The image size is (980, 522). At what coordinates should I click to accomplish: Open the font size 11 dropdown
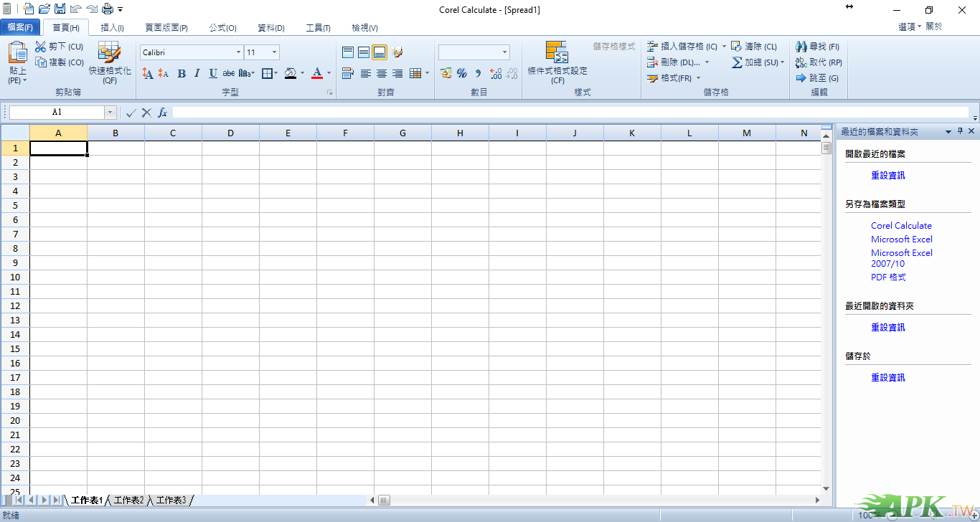274,52
